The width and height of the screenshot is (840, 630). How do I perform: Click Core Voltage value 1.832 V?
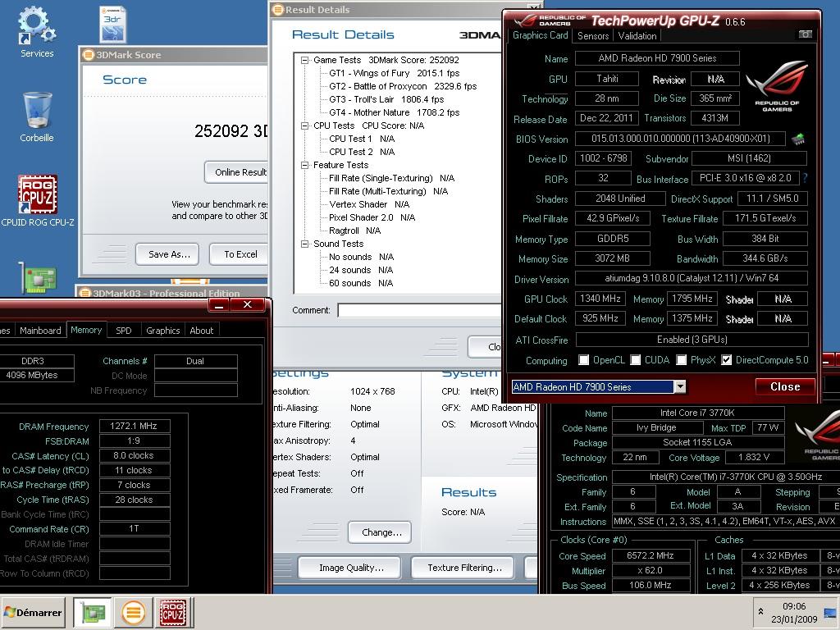(x=754, y=457)
